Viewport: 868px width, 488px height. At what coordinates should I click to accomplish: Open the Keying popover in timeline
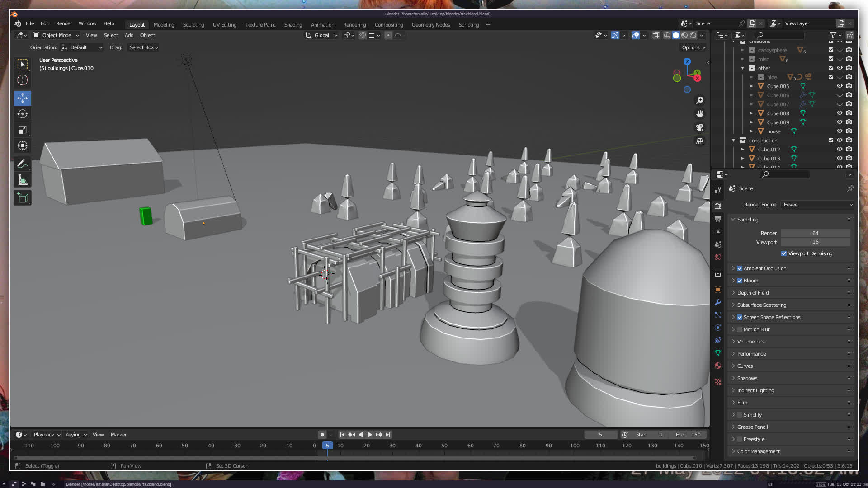[x=75, y=435]
